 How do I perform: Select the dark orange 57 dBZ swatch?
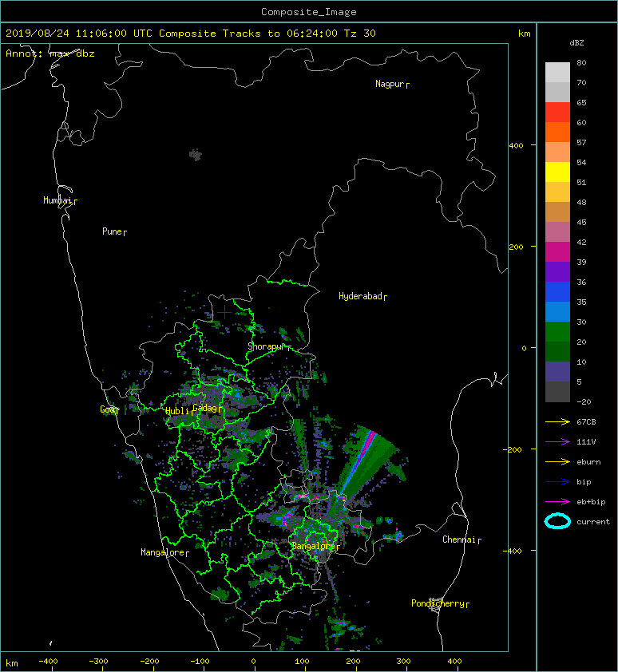point(557,132)
